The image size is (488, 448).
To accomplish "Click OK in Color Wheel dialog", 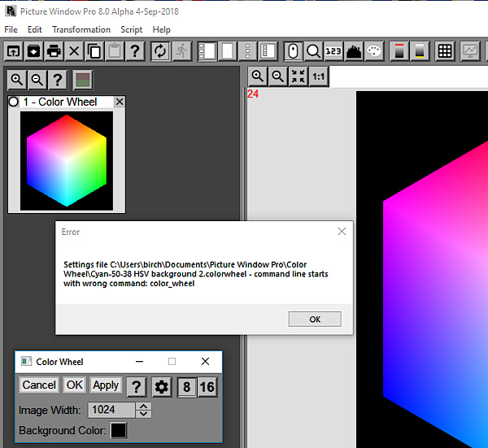I will coord(75,385).
